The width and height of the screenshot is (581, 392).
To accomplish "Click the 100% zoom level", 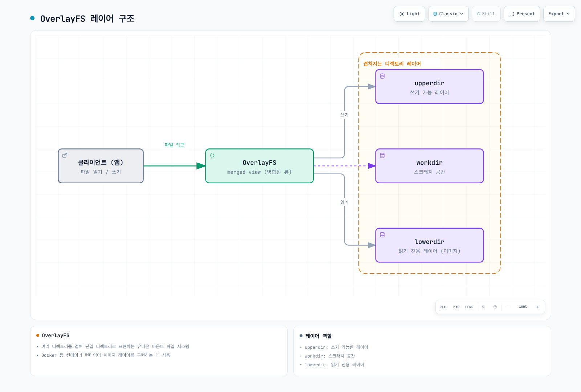I will pos(523,307).
